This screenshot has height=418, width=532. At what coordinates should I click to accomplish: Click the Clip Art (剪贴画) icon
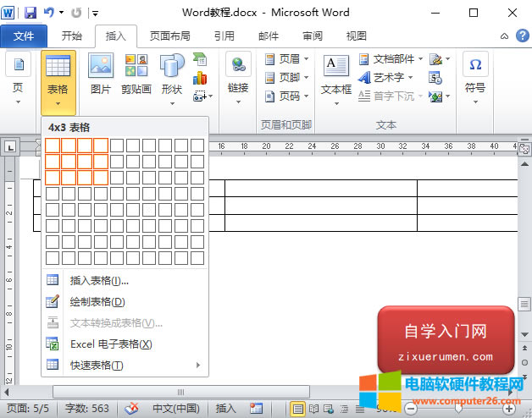point(136,72)
